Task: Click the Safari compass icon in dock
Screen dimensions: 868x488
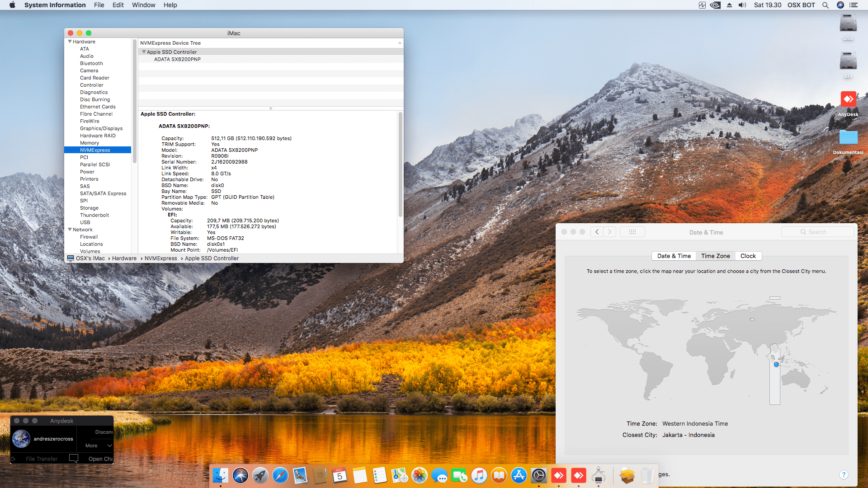Action: click(280, 475)
